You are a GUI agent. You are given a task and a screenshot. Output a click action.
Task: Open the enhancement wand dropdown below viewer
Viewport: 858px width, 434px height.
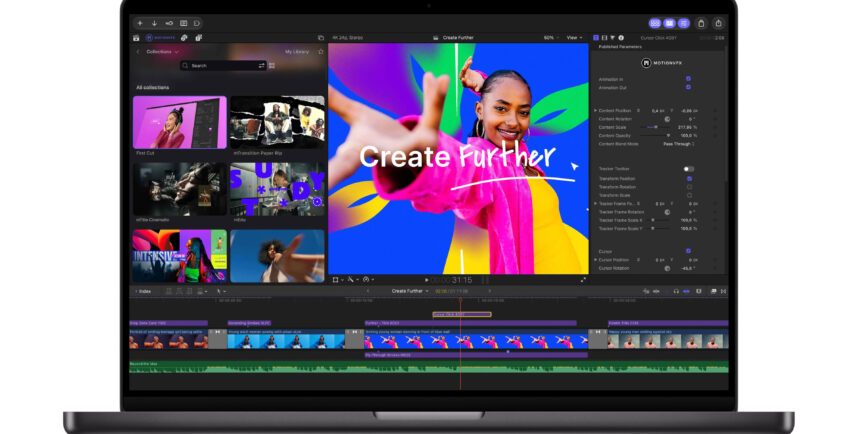[x=352, y=280]
